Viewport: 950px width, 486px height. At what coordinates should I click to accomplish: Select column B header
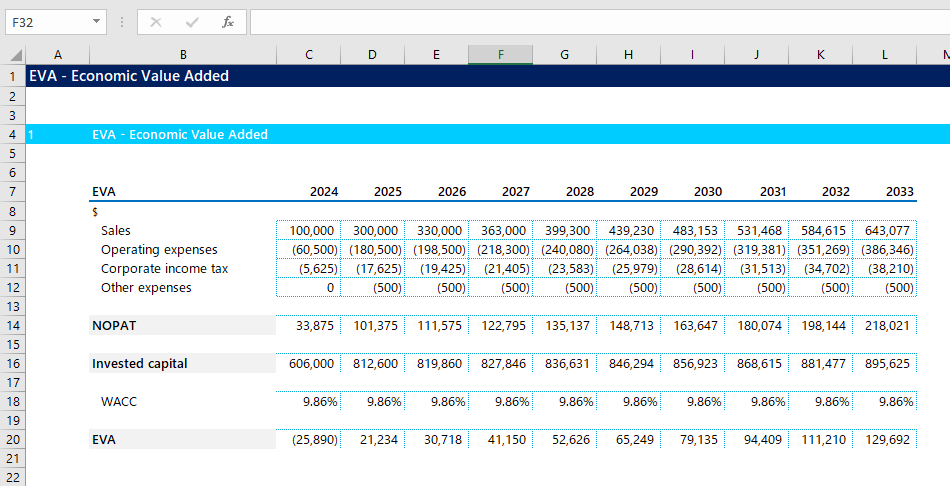[x=182, y=55]
